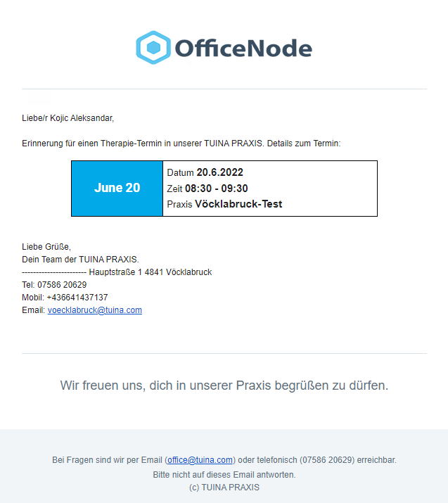Click the greeting Liebe/r Kojic Aleksandar
The height and width of the screenshot is (503, 448).
[x=68, y=118]
